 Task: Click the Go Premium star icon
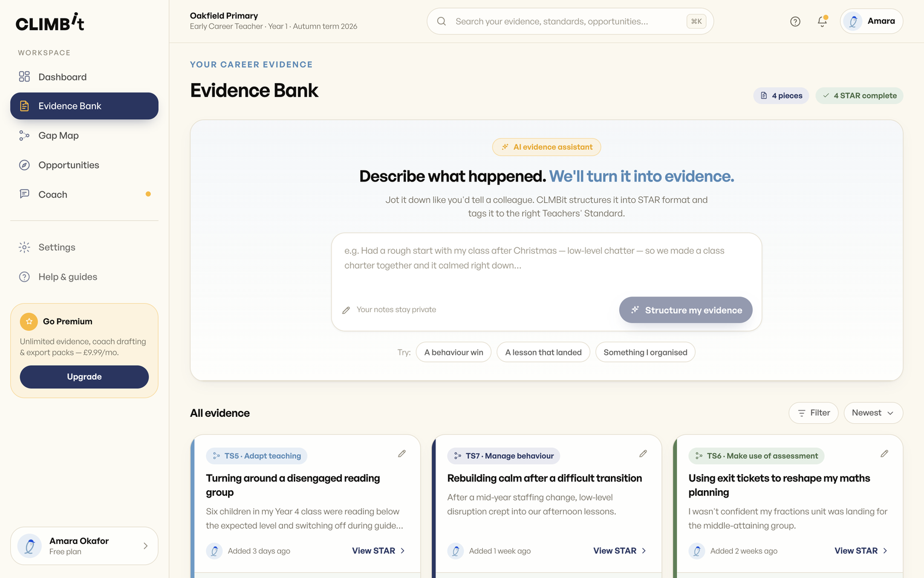coord(29,321)
